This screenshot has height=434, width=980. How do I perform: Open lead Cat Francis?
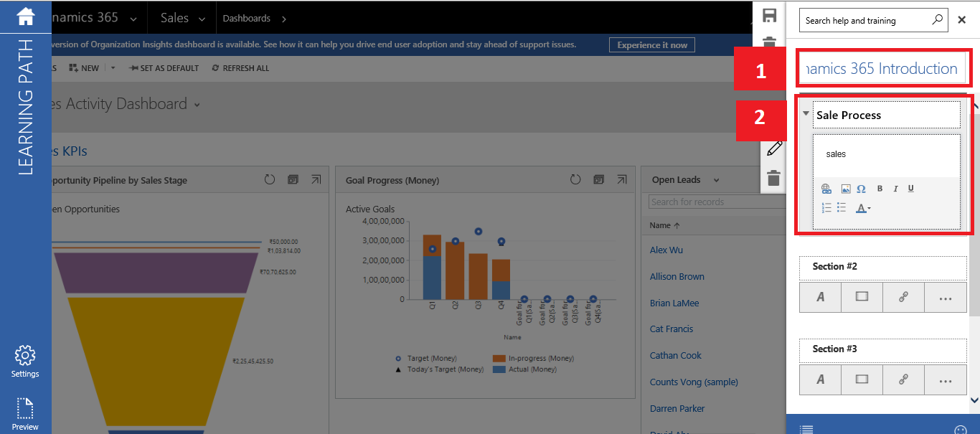[672, 329]
